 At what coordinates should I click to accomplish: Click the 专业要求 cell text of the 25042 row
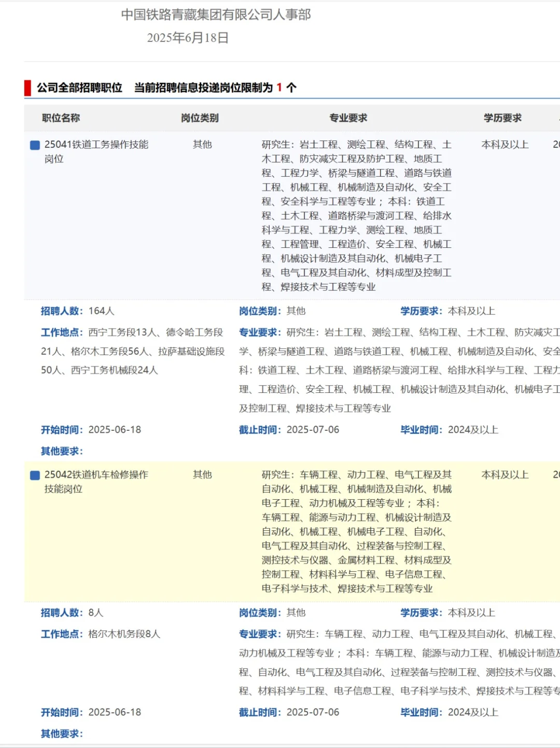click(x=357, y=531)
